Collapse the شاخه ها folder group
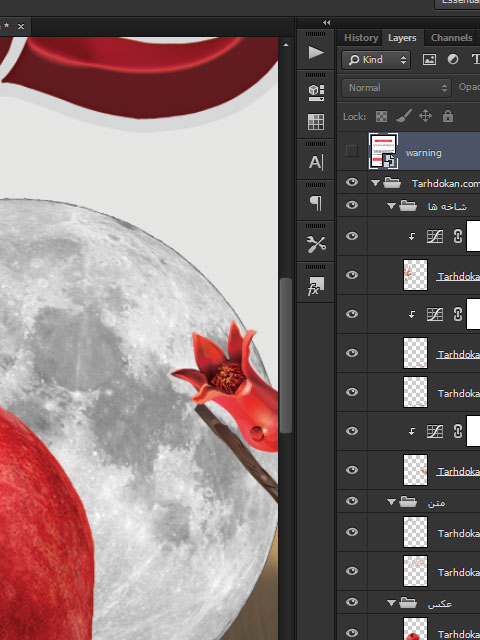Viewport: 480px width, 640px height. [x=391, y=206]
